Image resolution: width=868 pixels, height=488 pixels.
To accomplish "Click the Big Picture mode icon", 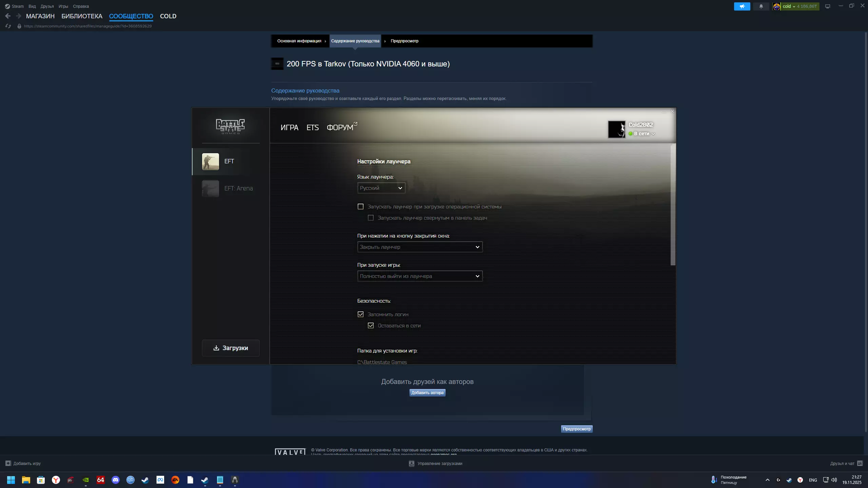I will [x=828, y=6].
